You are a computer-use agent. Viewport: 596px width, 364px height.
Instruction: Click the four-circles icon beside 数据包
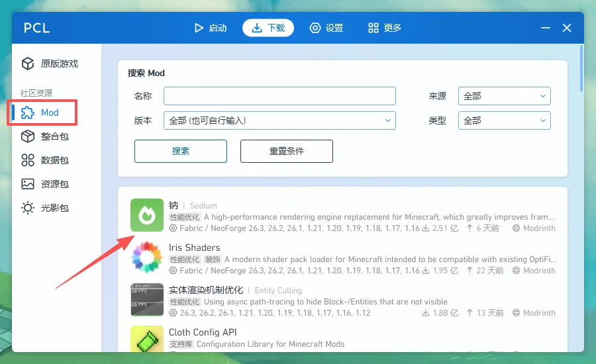pyautogui.click(x=28, y=160)
